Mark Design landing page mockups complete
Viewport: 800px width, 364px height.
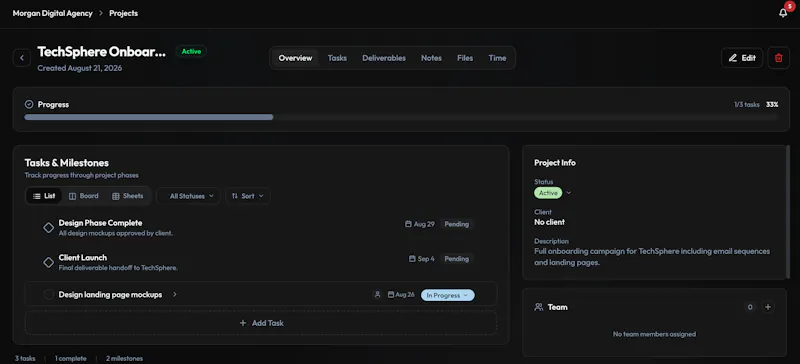(x=48, y=295)
